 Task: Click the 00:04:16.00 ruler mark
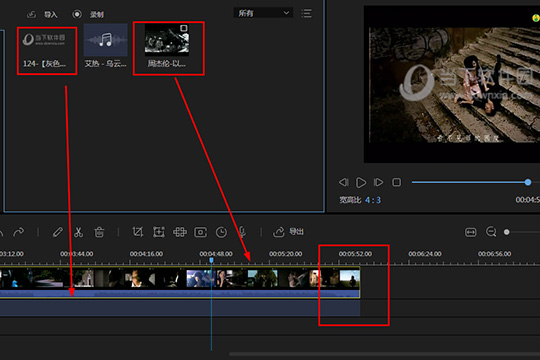(146, 254)
